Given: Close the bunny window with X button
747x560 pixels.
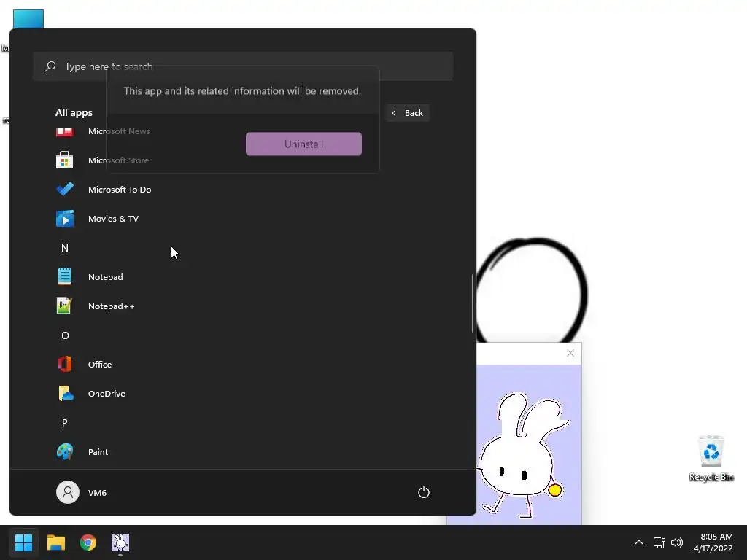Looking at the screenshot, I should coord(570,353).
